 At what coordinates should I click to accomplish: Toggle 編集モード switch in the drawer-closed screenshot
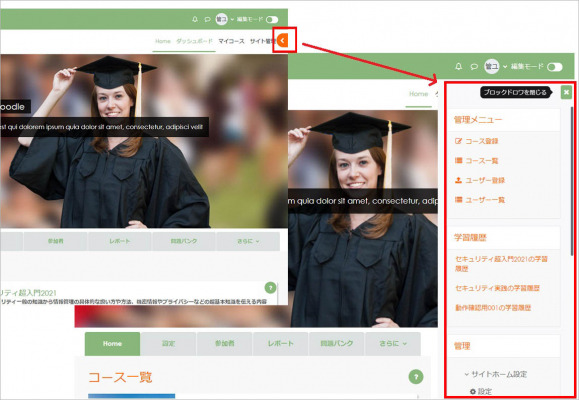point(272,19)
